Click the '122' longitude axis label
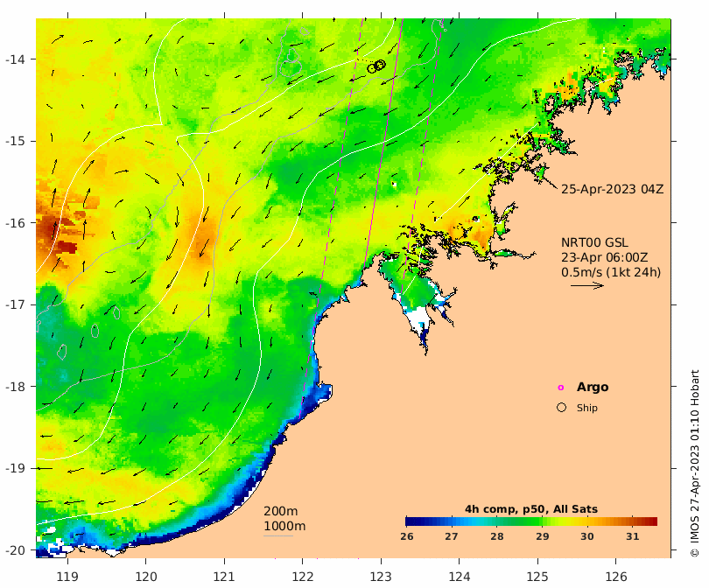 pyautogui.click(x=303, y=577)
